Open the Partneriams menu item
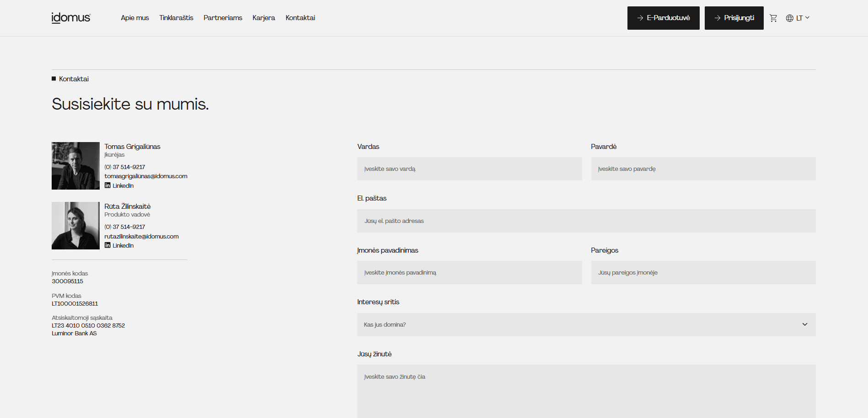The width and height of the screenshot is (868, 418). 223,18
